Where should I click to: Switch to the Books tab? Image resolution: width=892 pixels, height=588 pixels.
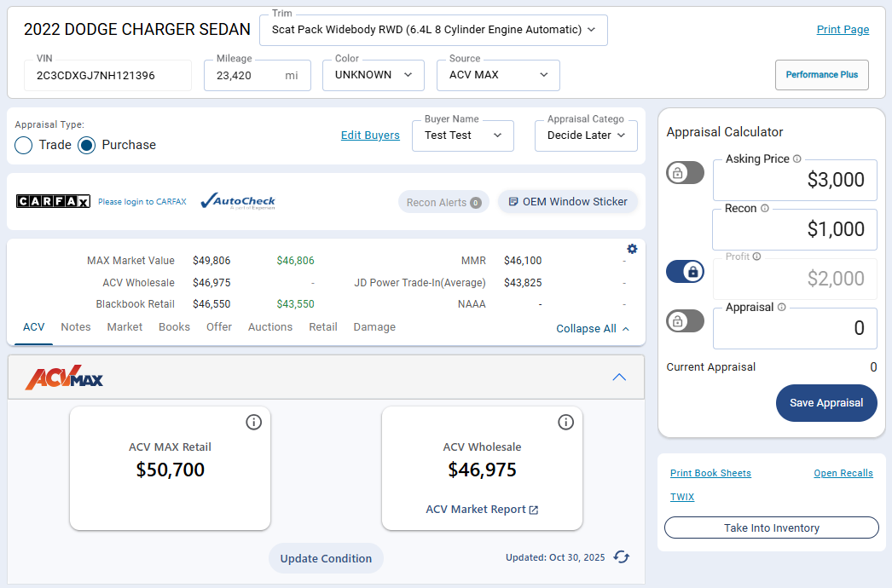pos(174,327)
